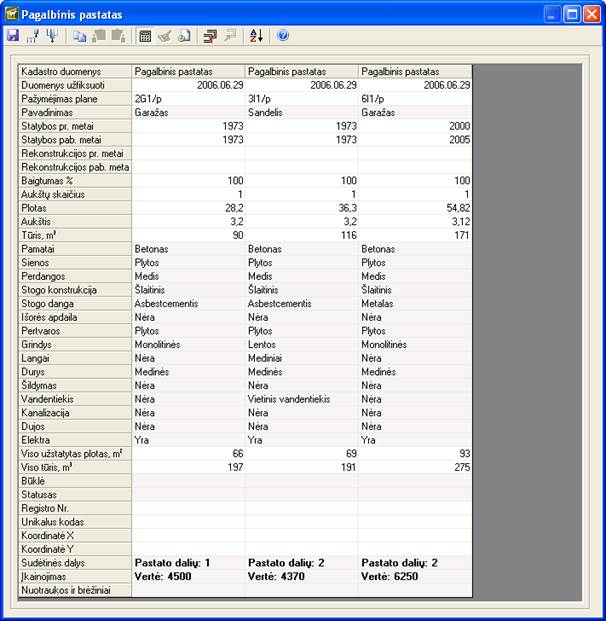
Task: Click the 'Nuotraukos ir brėžiniai' row label
Action: click(75, 590)
